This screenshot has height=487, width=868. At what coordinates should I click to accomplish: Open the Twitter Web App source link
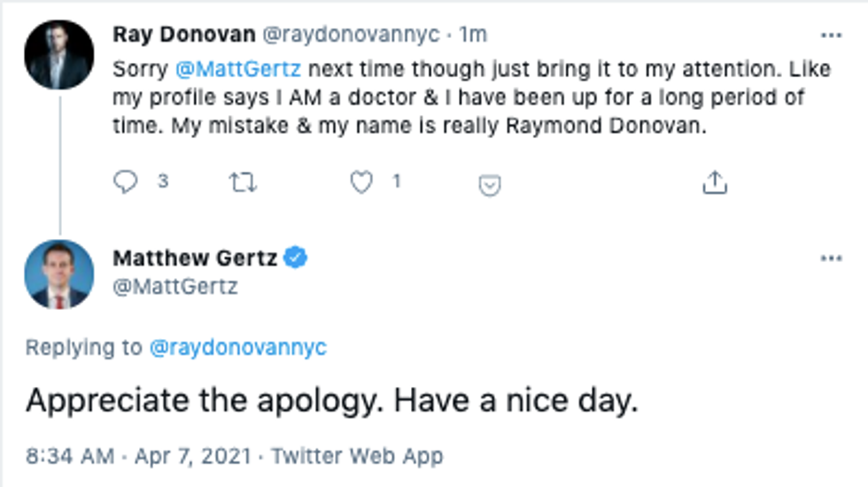tap(357, 456)
